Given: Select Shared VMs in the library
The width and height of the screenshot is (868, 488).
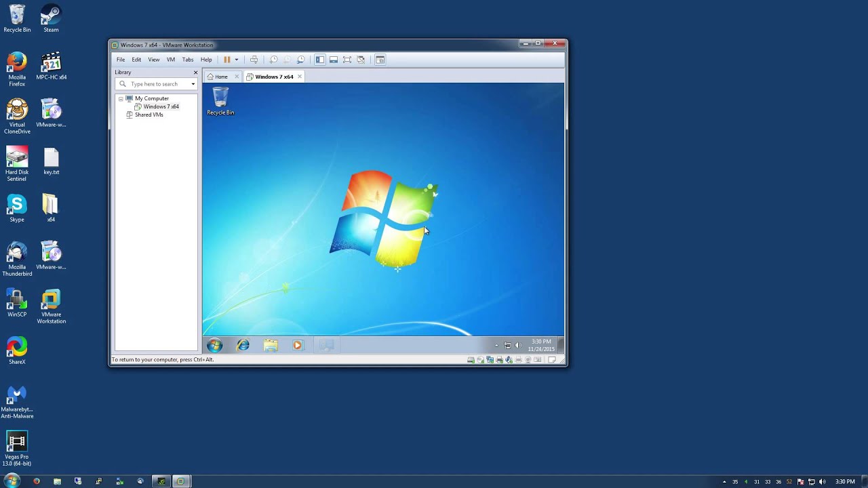Looking at the screenshot, I should [x=149, y=115].
